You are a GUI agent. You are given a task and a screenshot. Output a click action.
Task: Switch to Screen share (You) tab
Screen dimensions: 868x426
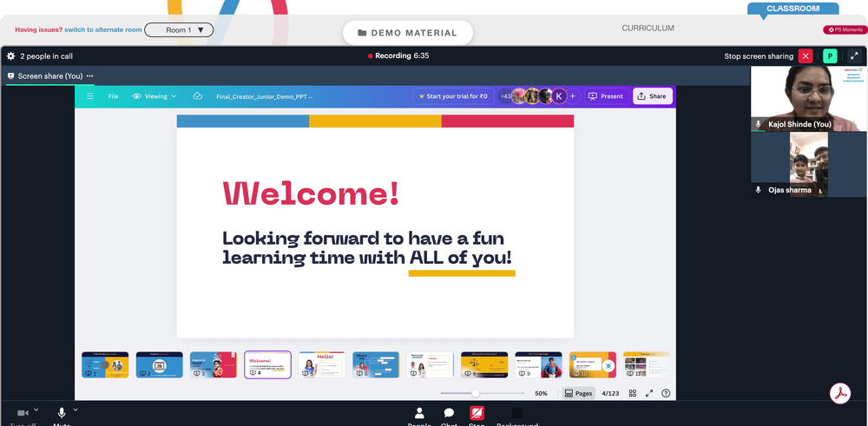[x=49, y=76]
